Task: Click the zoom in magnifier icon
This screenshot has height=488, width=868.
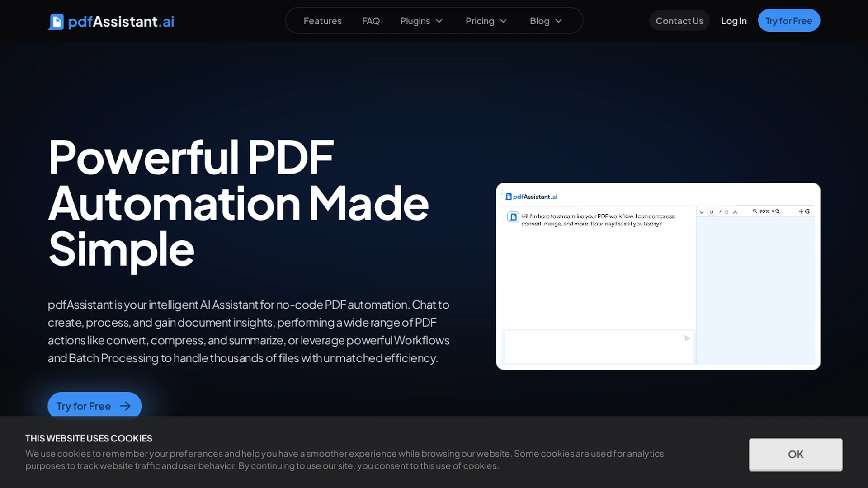Action: (x=778, y=211)
